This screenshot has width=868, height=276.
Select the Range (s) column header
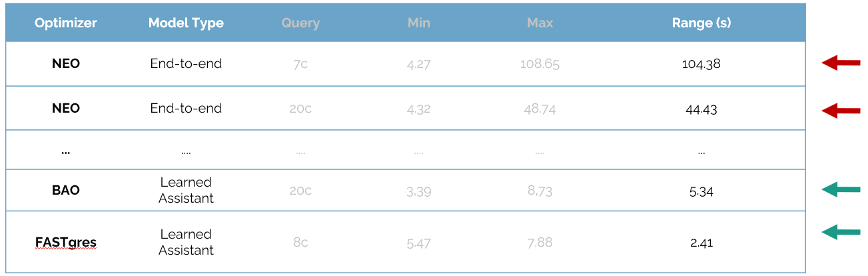(x=701, y=23)
